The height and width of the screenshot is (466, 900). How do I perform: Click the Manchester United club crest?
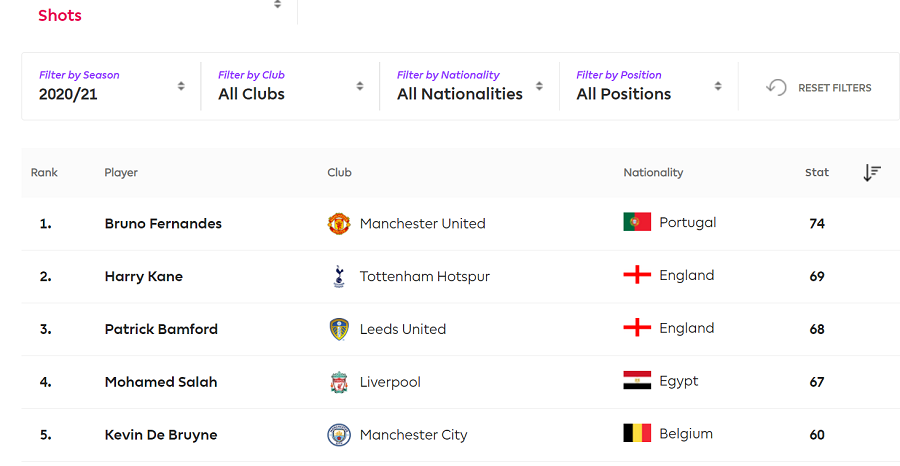tap(339, 223)
